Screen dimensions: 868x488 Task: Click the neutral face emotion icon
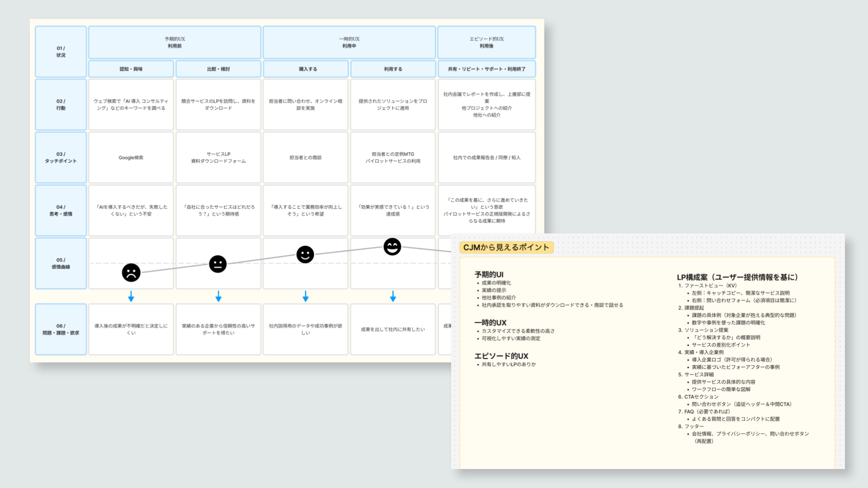(x=218, y=264)
